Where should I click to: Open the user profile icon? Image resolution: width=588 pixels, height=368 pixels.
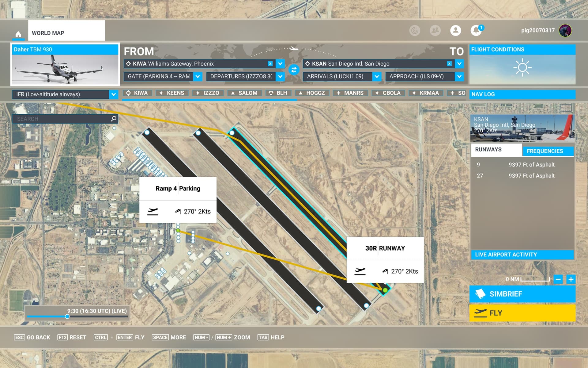tap(455, 30)
